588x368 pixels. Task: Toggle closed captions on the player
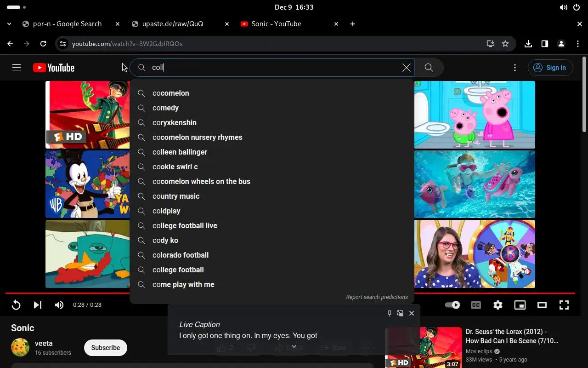[x=476, y=305]
